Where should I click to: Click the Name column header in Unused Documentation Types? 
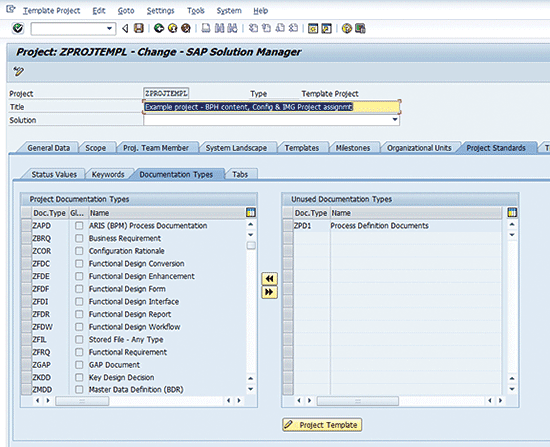pos(416,213)
